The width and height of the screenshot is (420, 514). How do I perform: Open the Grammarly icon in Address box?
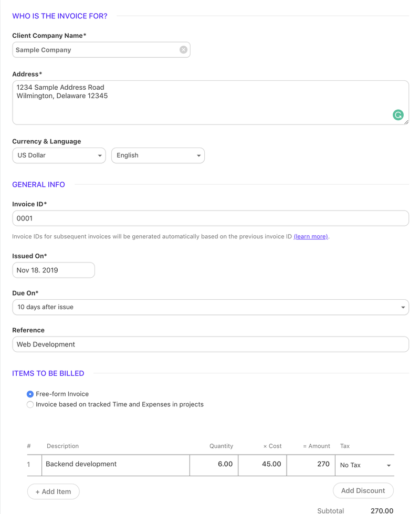click(398, 115)
